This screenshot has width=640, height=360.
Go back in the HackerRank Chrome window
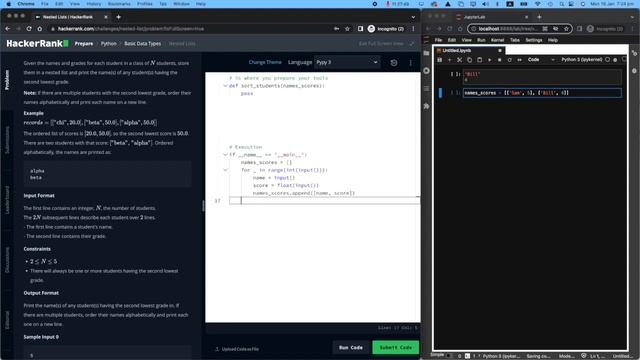pos(8,29)
